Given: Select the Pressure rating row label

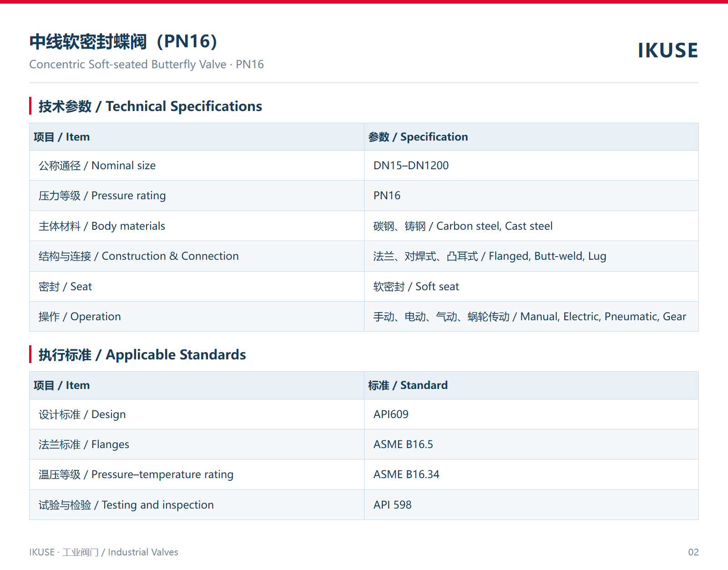Looking at the screenshot, I should [102, 196].
